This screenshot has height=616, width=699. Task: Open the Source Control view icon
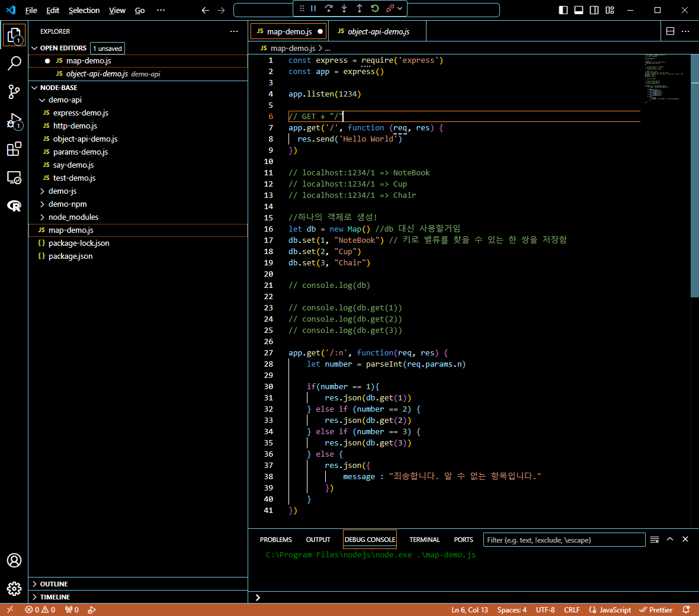(x=14, y=92)
